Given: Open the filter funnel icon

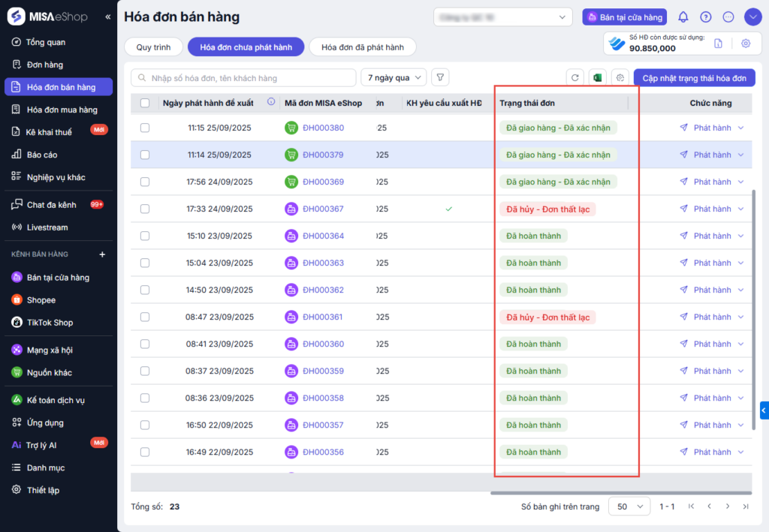Looking at the screenshot, I should coord(441,77).
